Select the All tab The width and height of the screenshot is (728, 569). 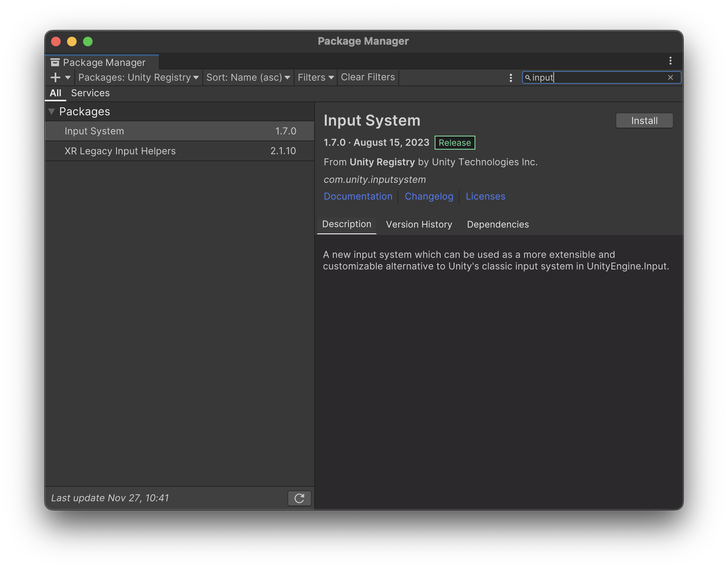55,93
